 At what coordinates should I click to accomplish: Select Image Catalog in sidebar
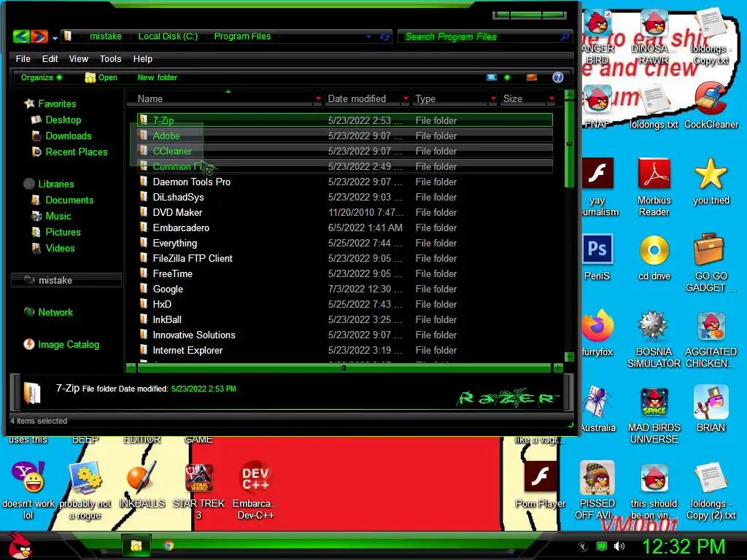pyautogui.click(x=68, y=344)
